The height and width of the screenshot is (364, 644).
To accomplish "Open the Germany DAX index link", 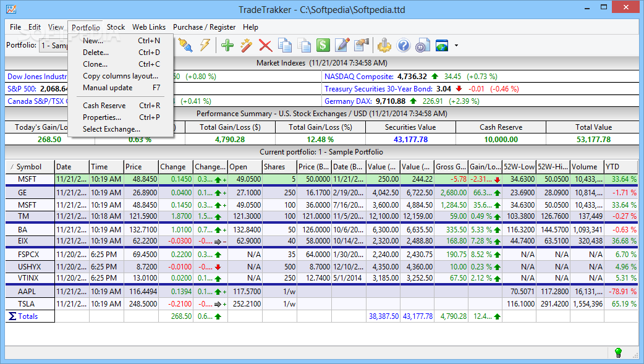I will [x=349, y=101].
